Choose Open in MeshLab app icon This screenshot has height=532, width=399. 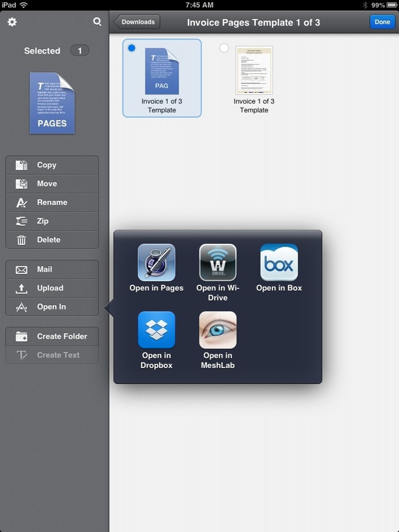coord(218,330)
